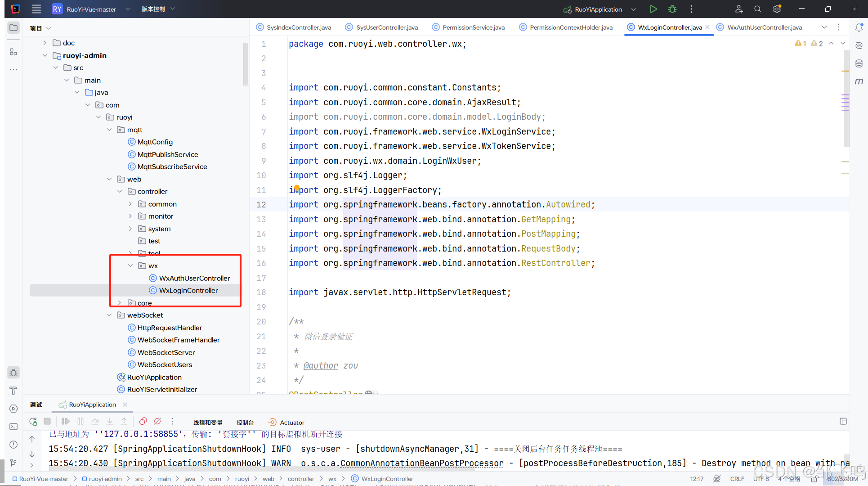The width and height of the screenshot is (868, 486).
Task: Mute breakpoints in debugger
Action: [x=157, y=422]
